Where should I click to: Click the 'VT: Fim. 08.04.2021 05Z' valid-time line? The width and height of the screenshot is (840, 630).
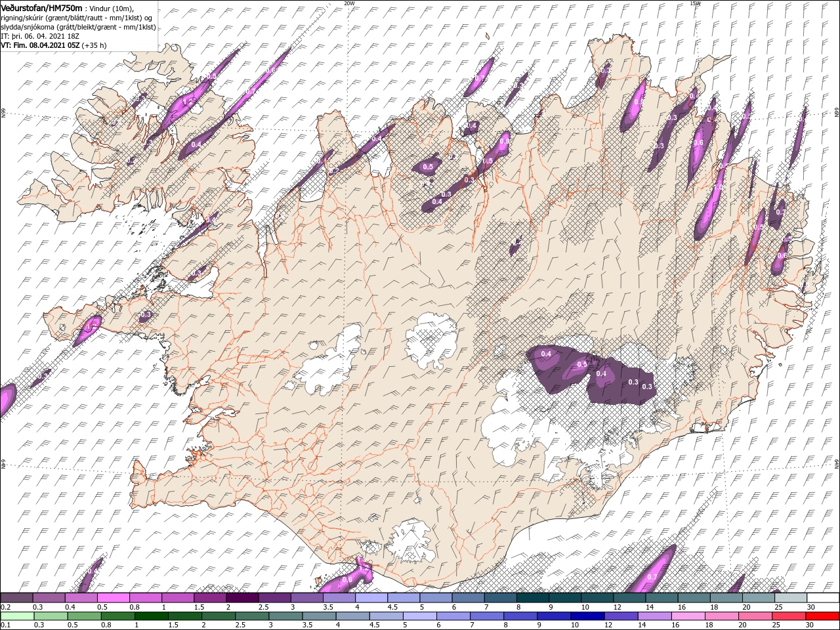40,45
